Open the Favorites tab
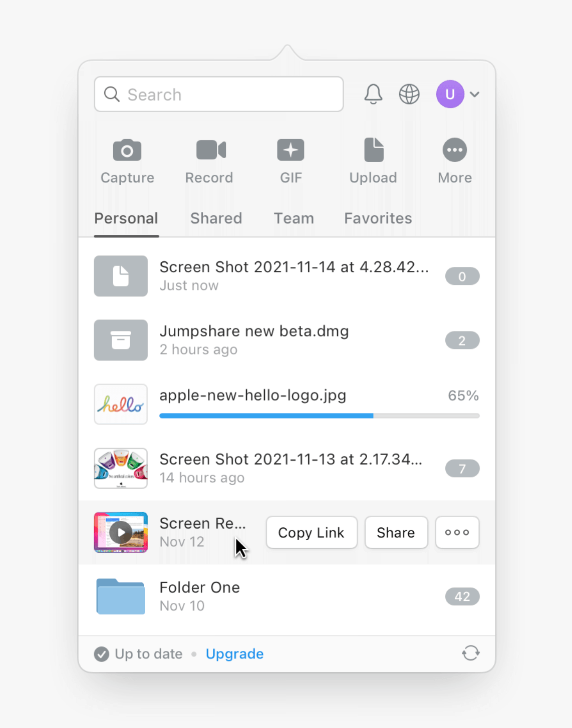Image resolution: width=572 pixels, height=728 pixels. 378,218
